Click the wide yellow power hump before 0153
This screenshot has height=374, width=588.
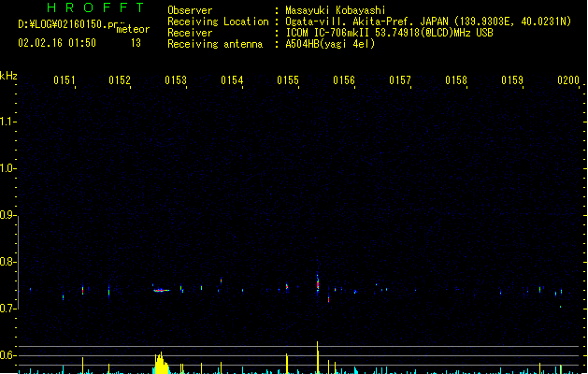point(161,363)
